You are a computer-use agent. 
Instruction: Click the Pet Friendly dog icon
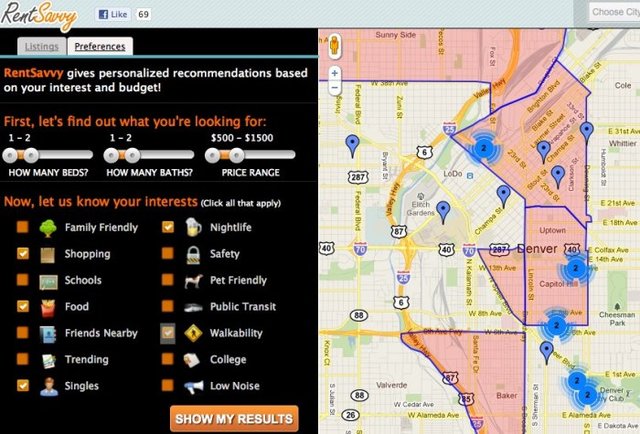[193, 281]
